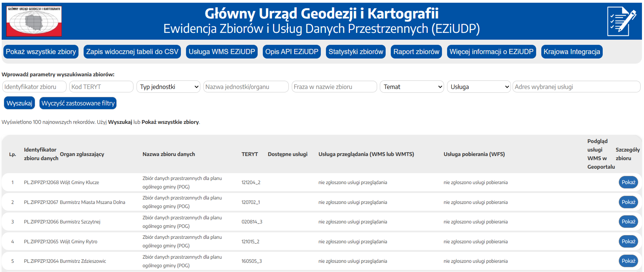Click TERYT code 121015_2

[251, 241]
